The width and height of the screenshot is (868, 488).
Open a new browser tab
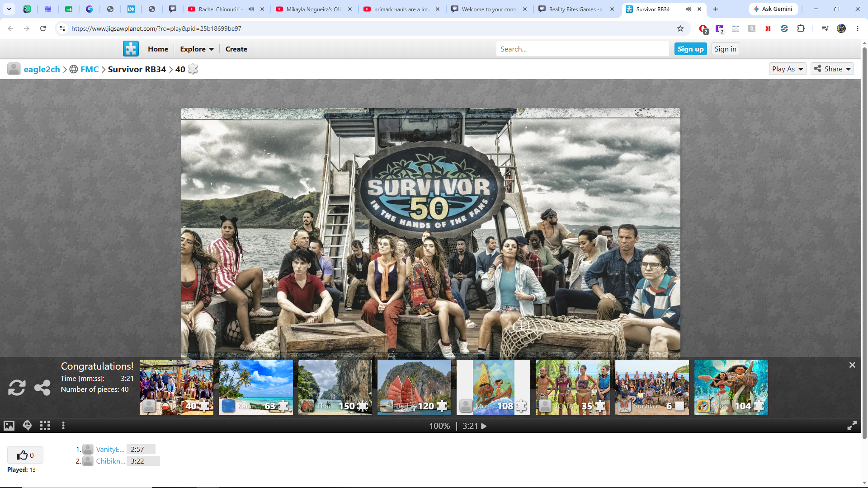coord(716,9)
